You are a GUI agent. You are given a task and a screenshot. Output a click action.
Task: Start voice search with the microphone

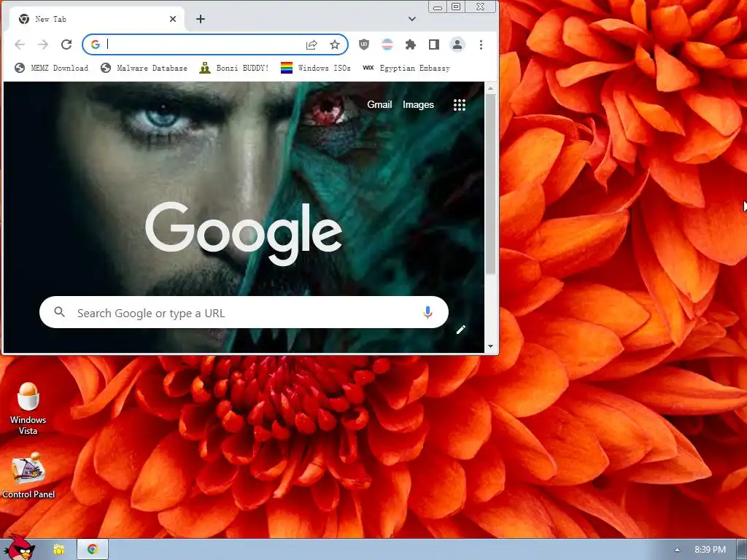coord(427,312)
